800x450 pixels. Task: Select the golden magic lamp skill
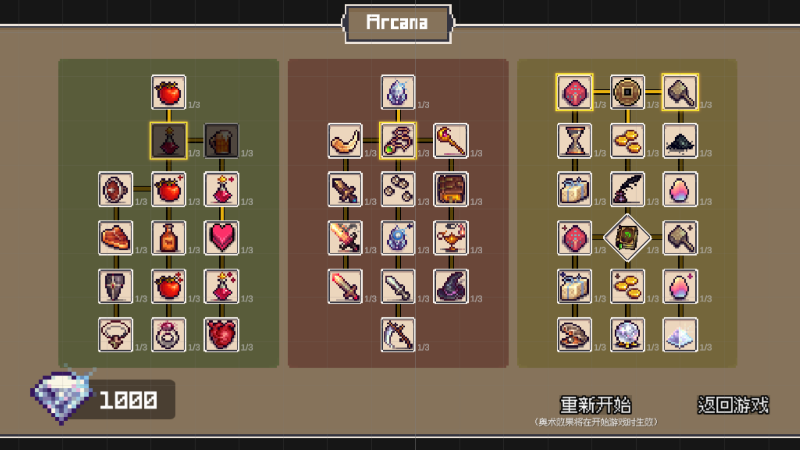click(451, 238)
